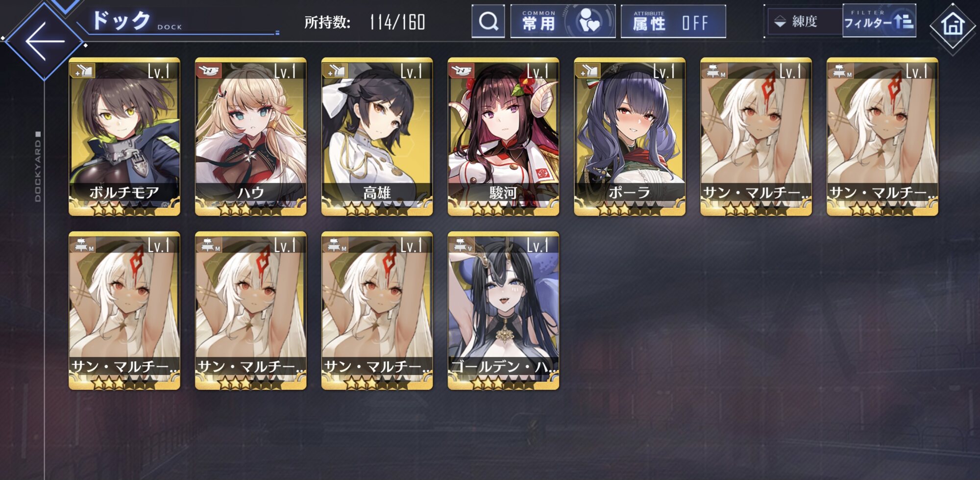Open the magnifier search icon
The height and width of the screenshot is (480, 980).
488,21
